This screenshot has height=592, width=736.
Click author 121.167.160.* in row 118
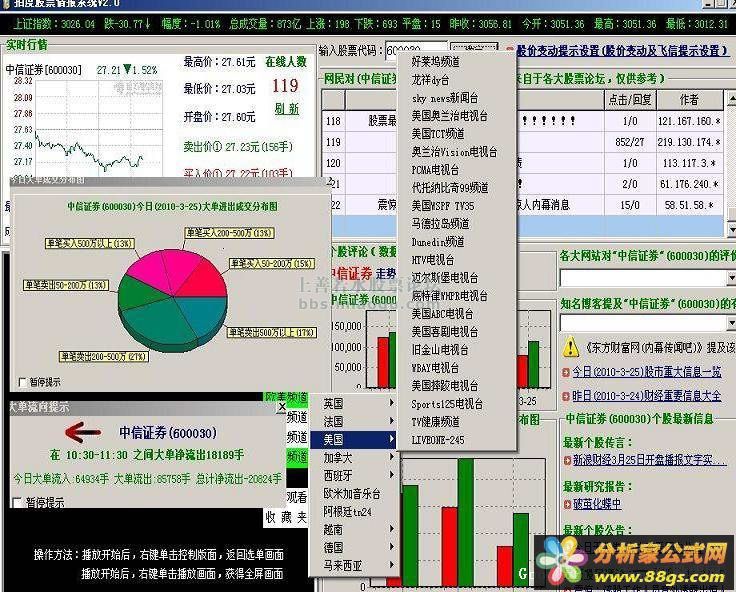pos(689,121)
